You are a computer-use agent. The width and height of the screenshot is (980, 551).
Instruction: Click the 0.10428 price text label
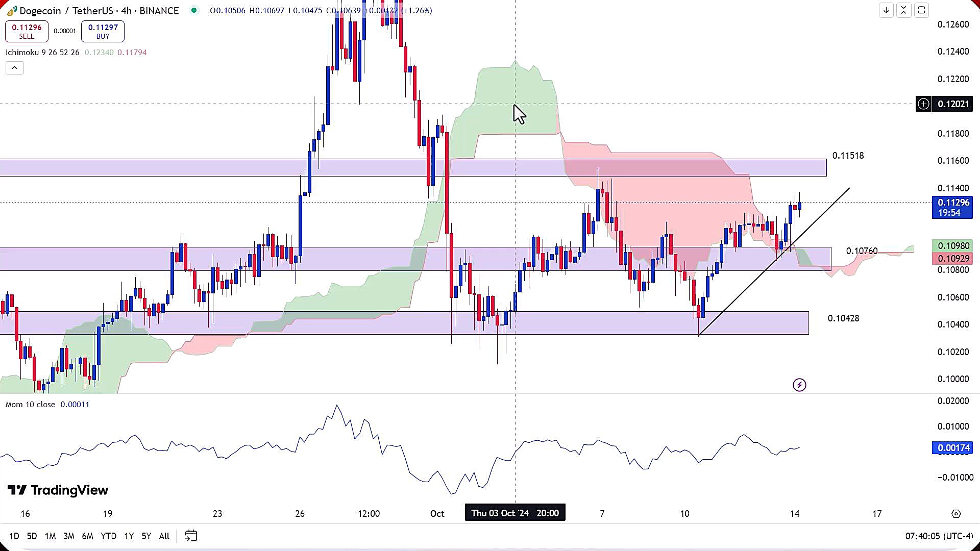point(843,318)
